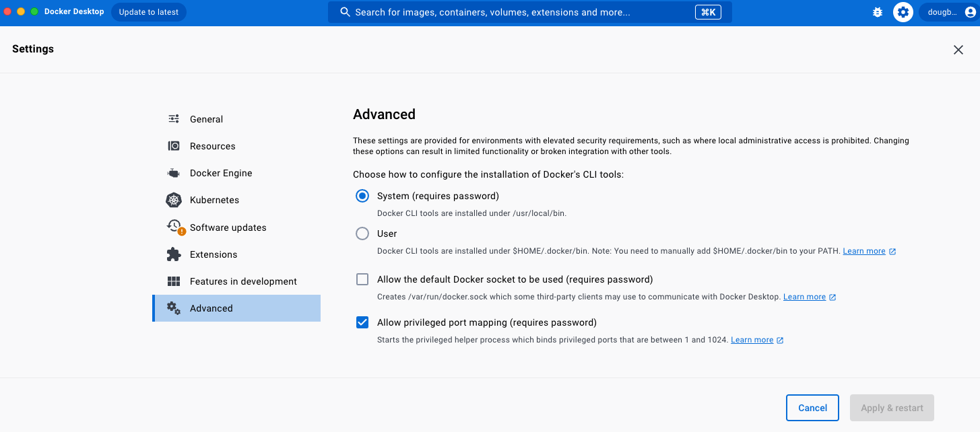Select the Advanced settings tab
Image resolution: width=980 pixels, height=432 pixels.
coord(236,308)
